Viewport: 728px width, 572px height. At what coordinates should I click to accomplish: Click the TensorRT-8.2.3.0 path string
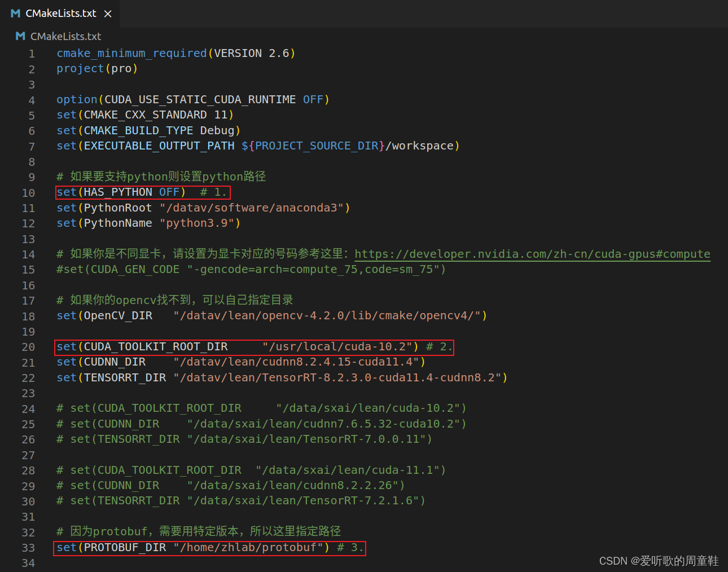(337, 377)
